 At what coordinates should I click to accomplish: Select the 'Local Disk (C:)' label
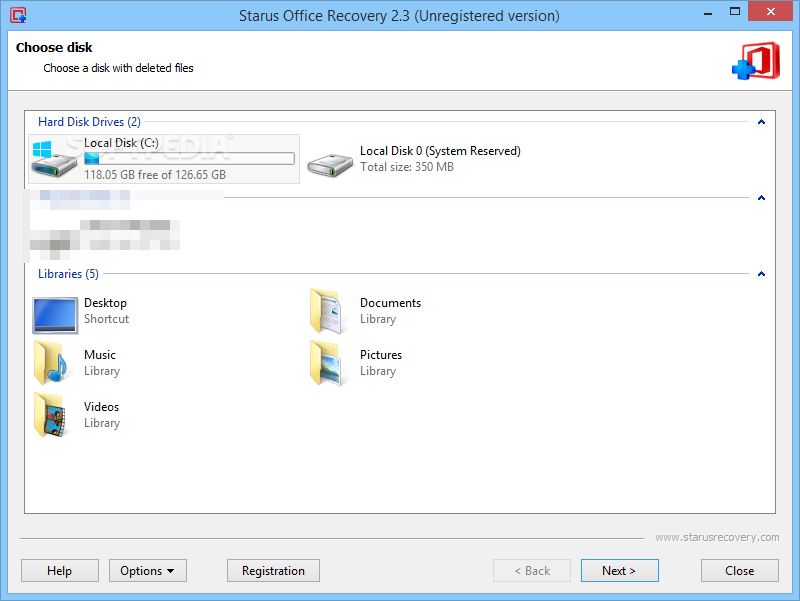(x=121, y=143)
